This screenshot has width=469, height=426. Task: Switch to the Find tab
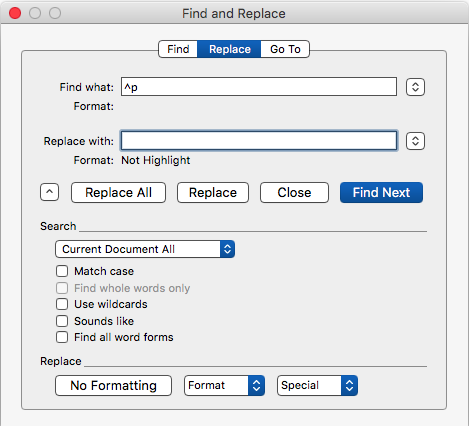178,49
